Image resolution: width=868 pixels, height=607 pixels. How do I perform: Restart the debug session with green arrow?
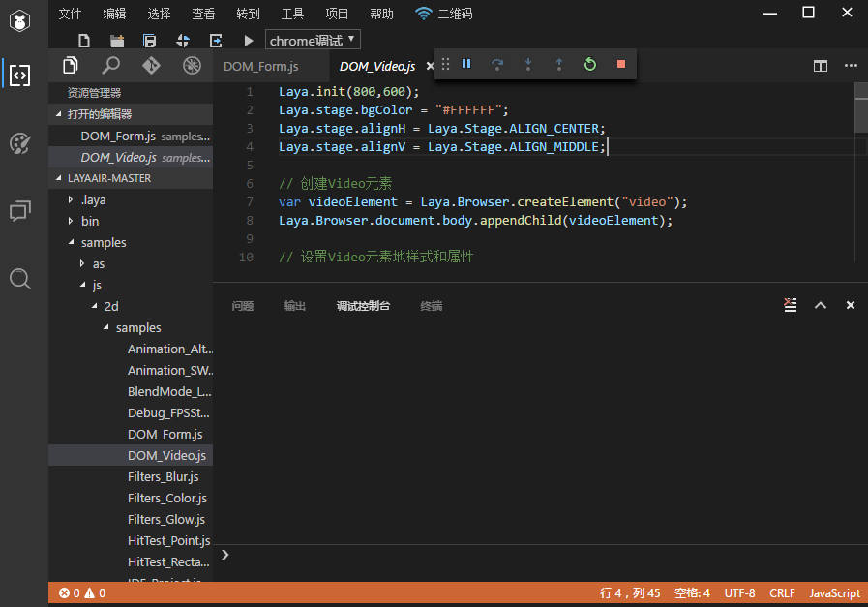(x=590, y=64)
